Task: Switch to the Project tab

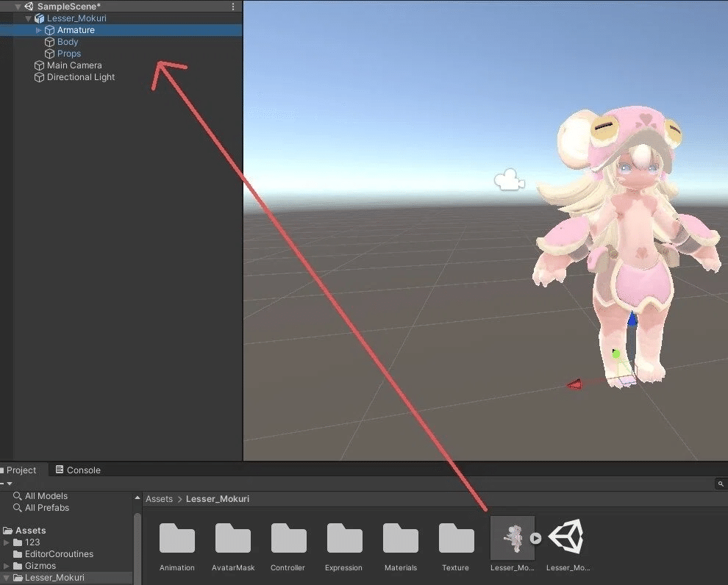Action: [x=21, y=470]
